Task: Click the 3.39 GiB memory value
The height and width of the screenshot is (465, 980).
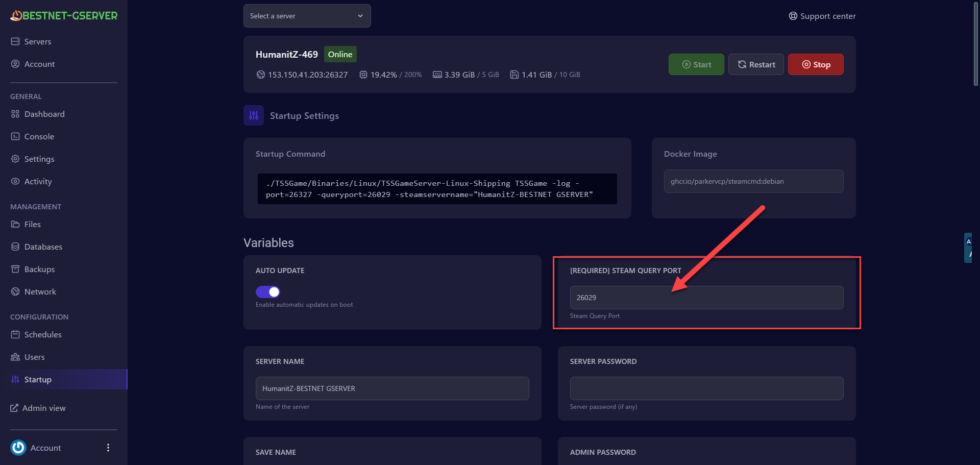Action: tap(459, 75)
